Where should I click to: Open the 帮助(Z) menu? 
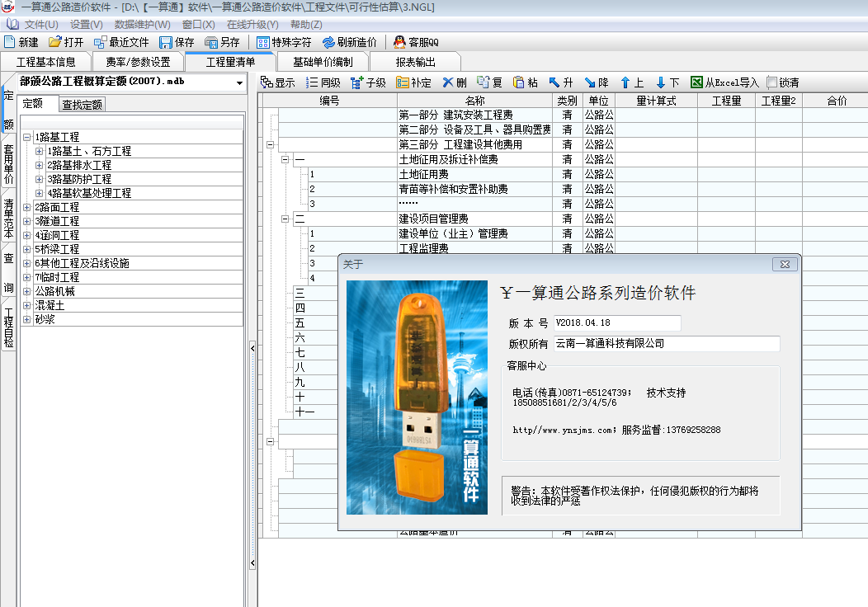(x=306, y=25)
